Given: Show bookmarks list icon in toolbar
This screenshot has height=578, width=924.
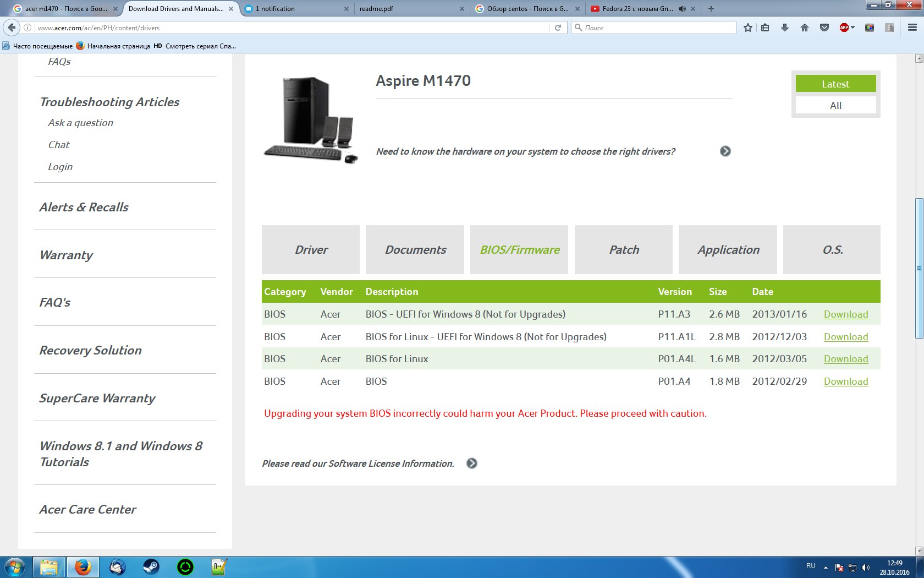Looking at the screenshot, I should [x=765, y=28].
